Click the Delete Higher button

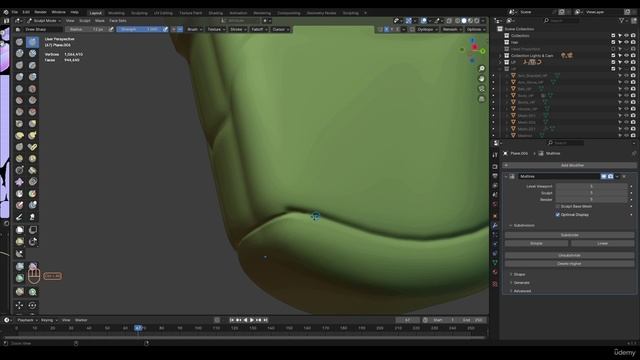coord(570,264)
